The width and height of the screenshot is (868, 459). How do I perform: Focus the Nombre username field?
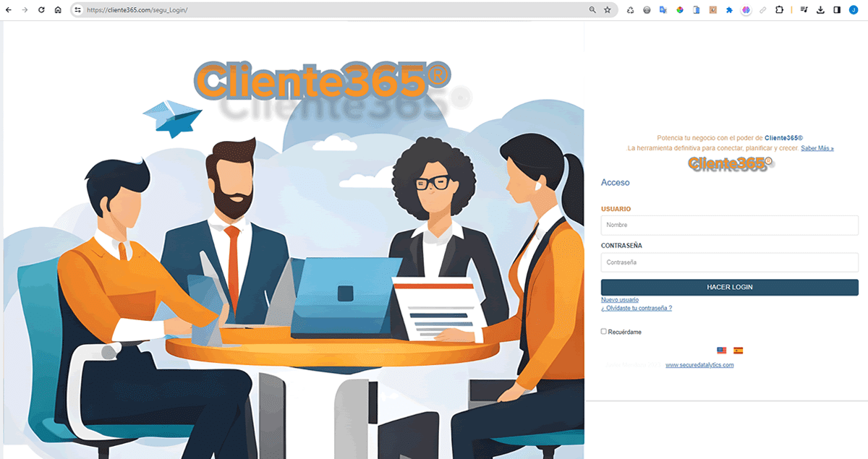(730, 225)
